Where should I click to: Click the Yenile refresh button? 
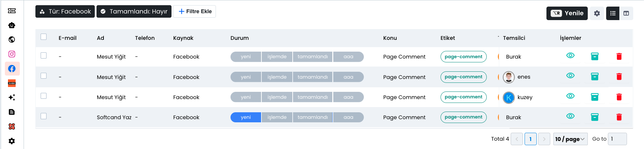tap(567, 13)
